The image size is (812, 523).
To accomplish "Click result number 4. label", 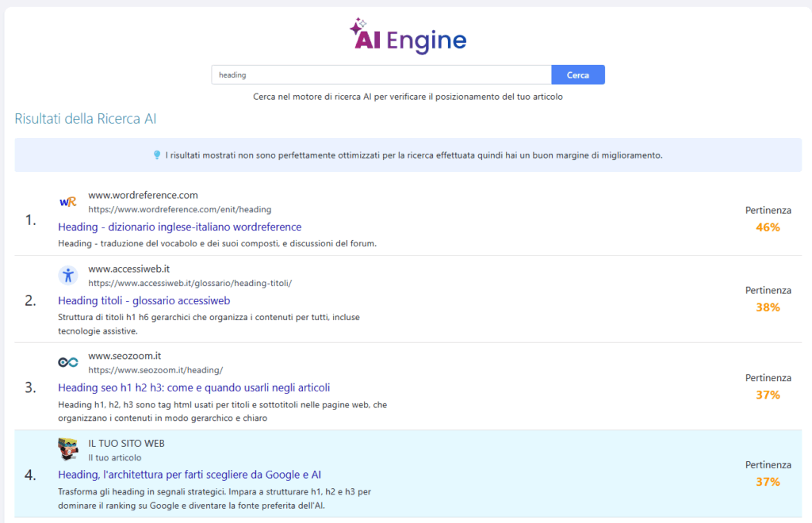I will coord(31,475).
